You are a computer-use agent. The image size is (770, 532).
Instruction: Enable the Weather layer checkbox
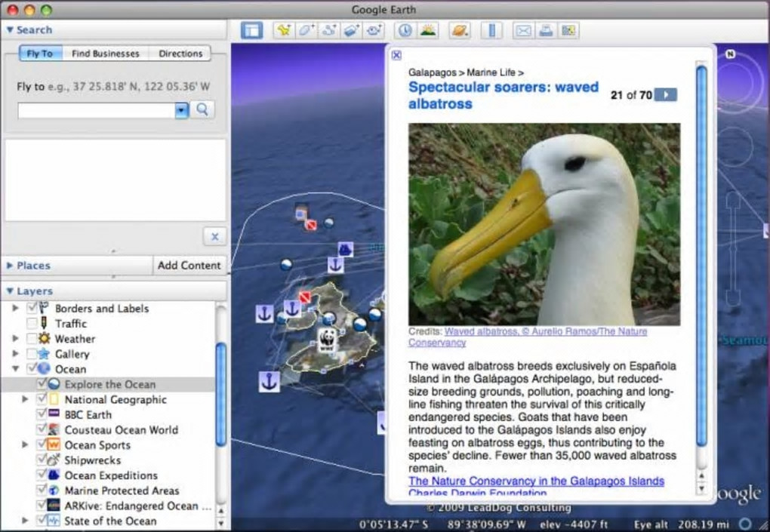pos(32,339)
